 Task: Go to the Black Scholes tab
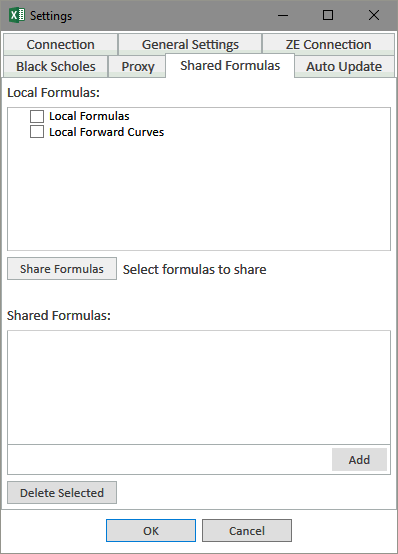[56, 66]
